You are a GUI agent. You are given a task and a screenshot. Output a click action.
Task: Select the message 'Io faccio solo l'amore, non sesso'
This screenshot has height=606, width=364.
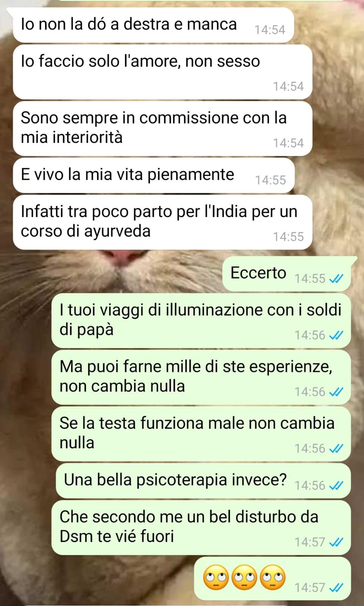tap(162, 72)
